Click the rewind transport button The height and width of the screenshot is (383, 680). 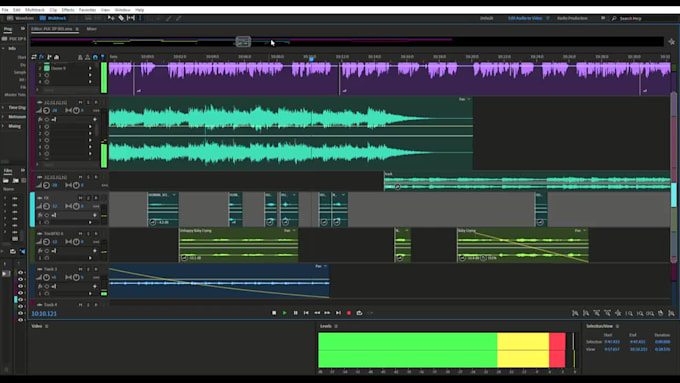coord(317,313)
